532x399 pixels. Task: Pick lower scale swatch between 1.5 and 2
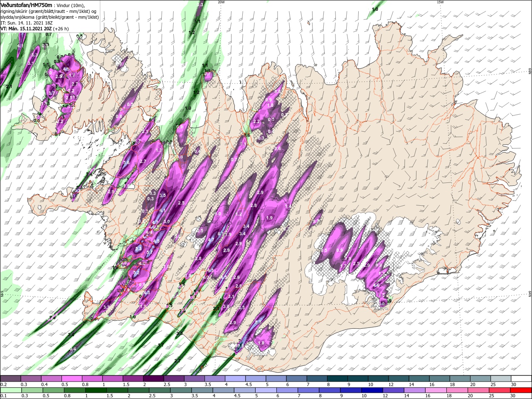[x=117, y=390]
